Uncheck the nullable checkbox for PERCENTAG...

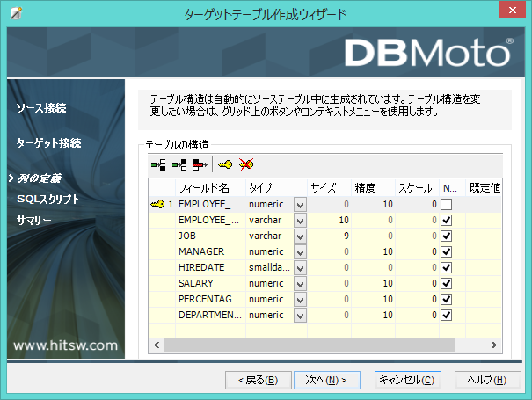coord(446,299)
